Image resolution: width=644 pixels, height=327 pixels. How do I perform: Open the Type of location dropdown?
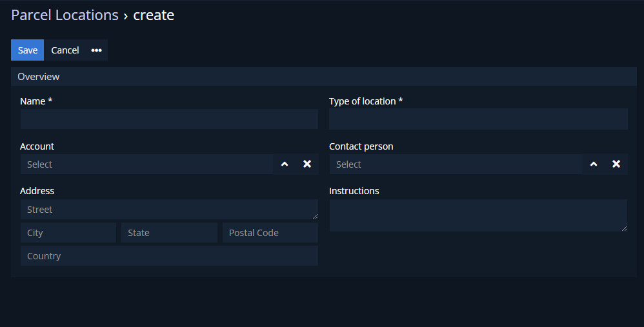point(478,119)
